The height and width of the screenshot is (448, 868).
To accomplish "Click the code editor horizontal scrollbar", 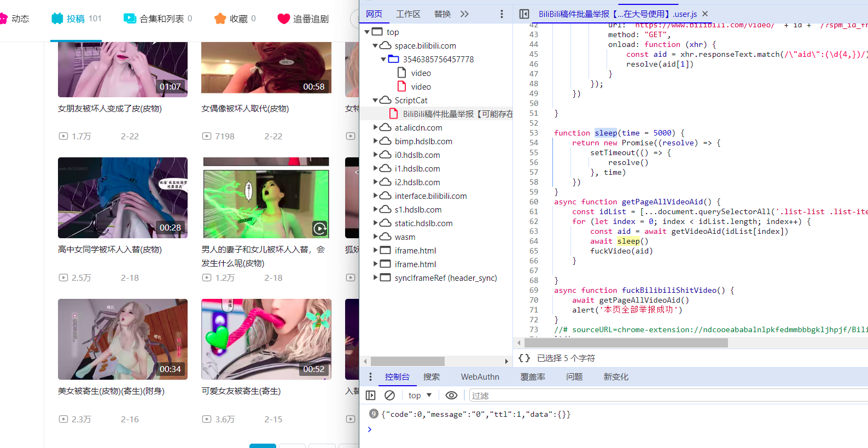I will pyautogui.click(x=626, y=343).
